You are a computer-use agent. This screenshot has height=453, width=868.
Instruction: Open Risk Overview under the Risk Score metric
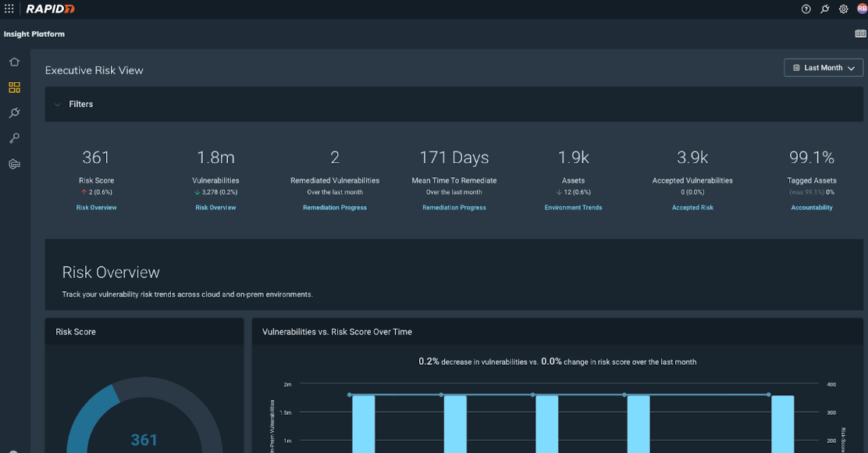click(96, 207)
